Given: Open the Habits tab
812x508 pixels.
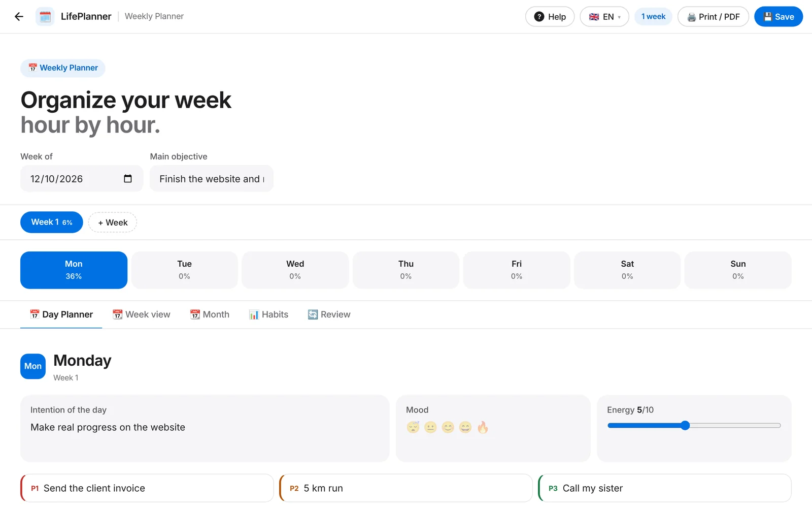Looking at the screenshot, I should pos(268,314).
